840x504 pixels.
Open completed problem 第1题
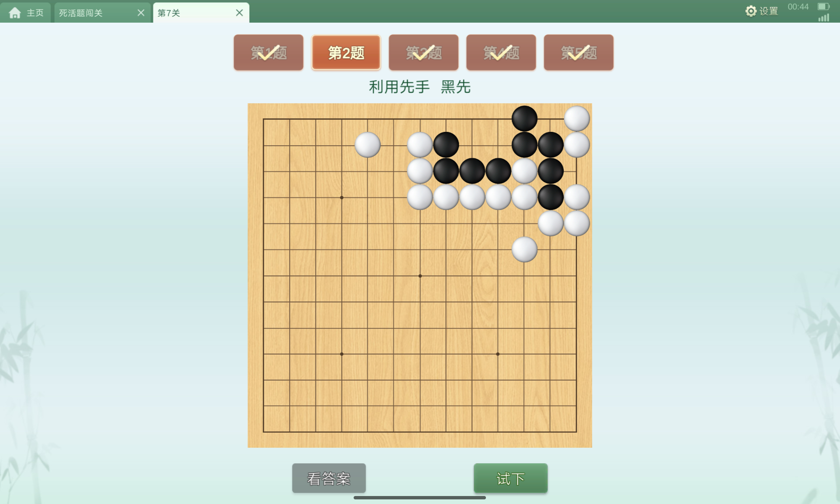[x=268, y=52]
